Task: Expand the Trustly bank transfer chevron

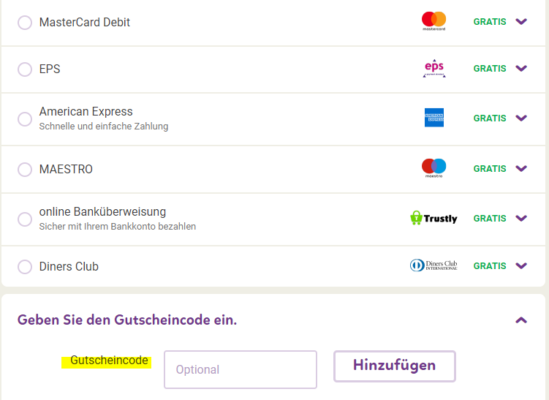Action: click(521, 218)
